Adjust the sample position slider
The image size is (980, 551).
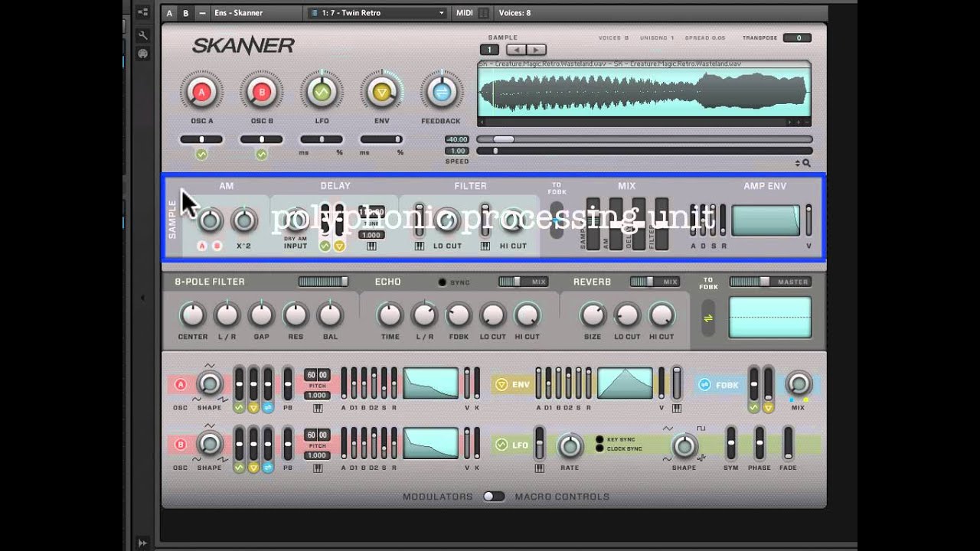click(x=644, y=139)
